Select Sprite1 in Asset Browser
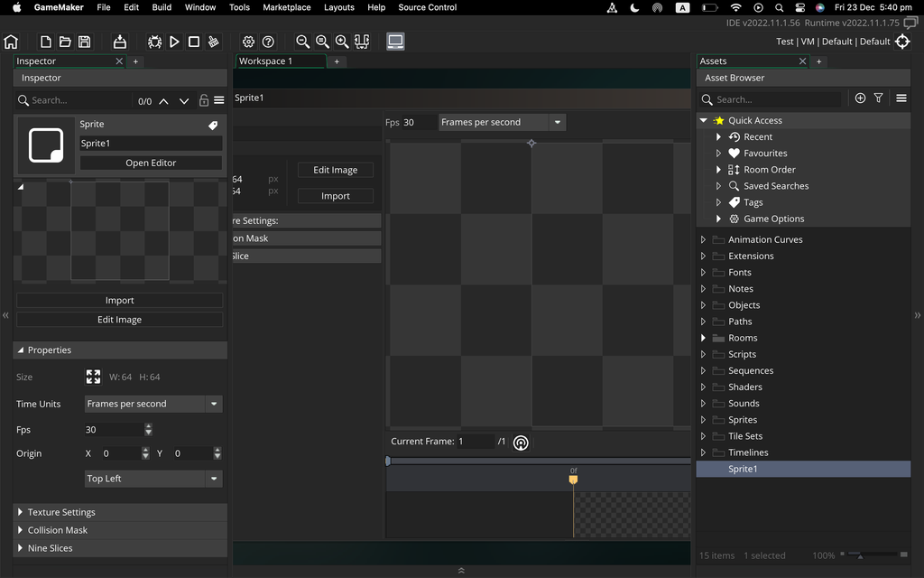Viewport: 924px width, 578px height. (803, 469)
